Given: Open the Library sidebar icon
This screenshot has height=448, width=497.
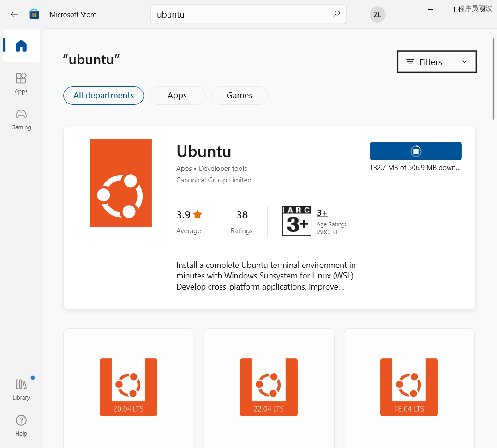Looking at the screenshot, I should (x=21, y=389).
